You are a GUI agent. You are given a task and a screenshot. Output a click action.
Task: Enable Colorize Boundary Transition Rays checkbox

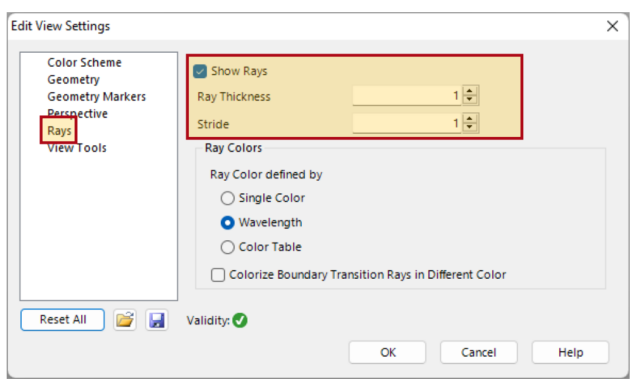tap(218, 275)
